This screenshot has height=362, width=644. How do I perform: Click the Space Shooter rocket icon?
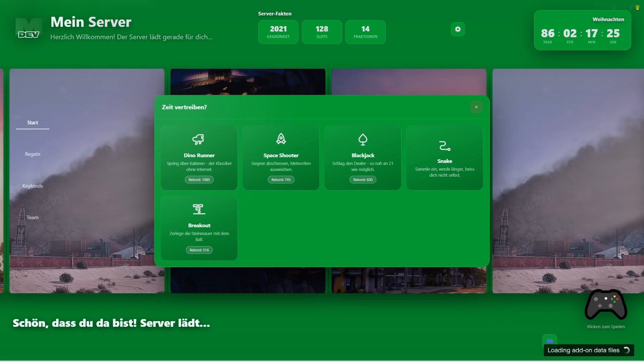(x=281, y=139)
